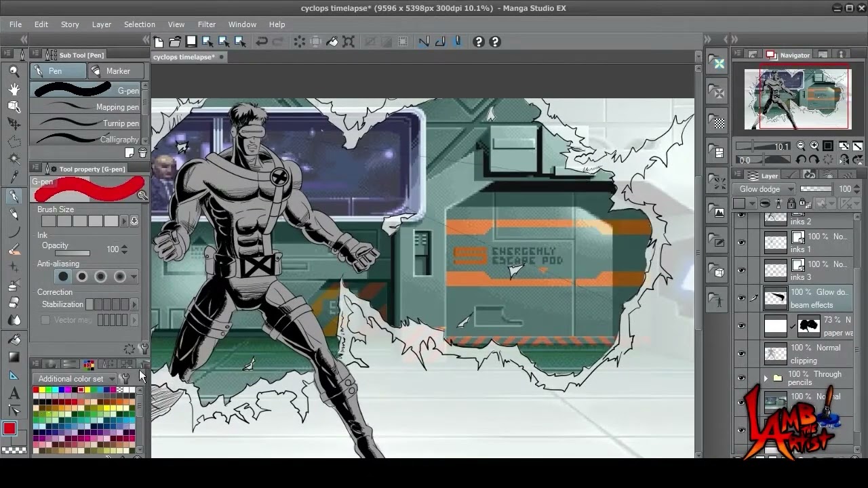Select the Eyedropper tool
The width and height of the screenshot is (868, 488).
tap(14, 178)
